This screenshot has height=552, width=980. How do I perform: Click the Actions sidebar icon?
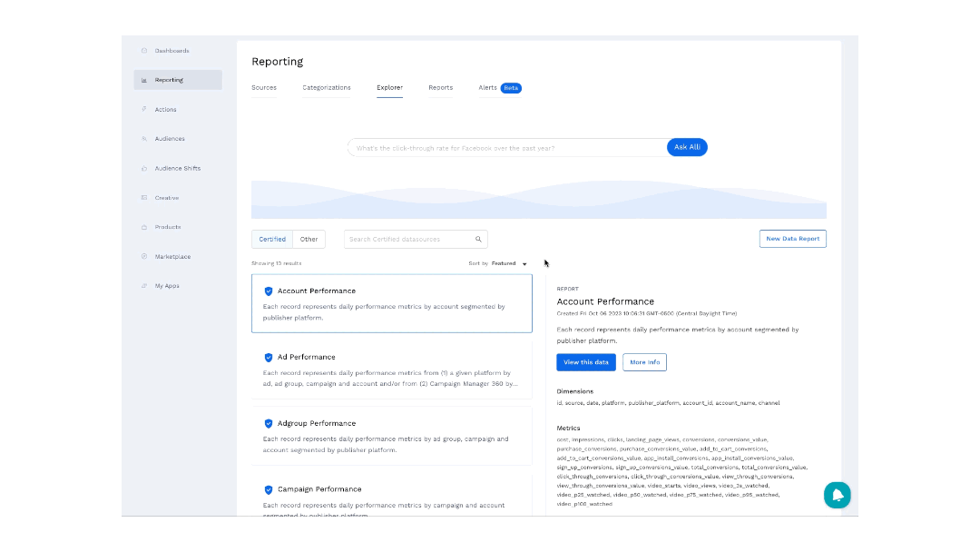(x=144, y=110)
